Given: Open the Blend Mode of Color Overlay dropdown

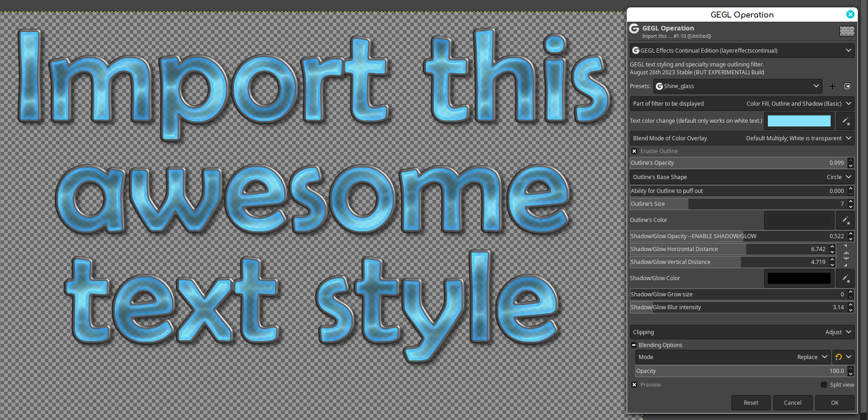Looking at the screenshot, I should tap(742, 138).
